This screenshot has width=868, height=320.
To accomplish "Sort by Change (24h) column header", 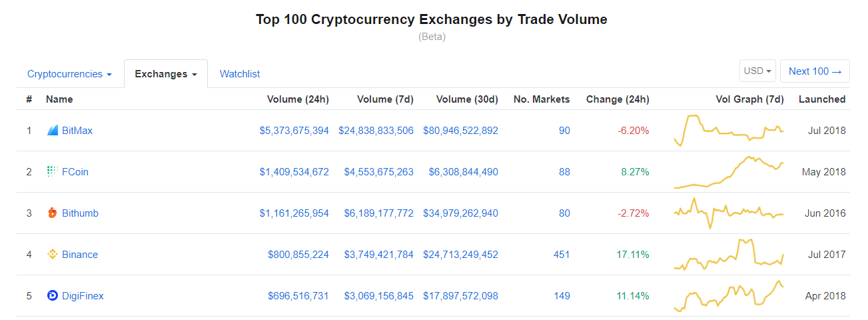I will tap(618, 99).
